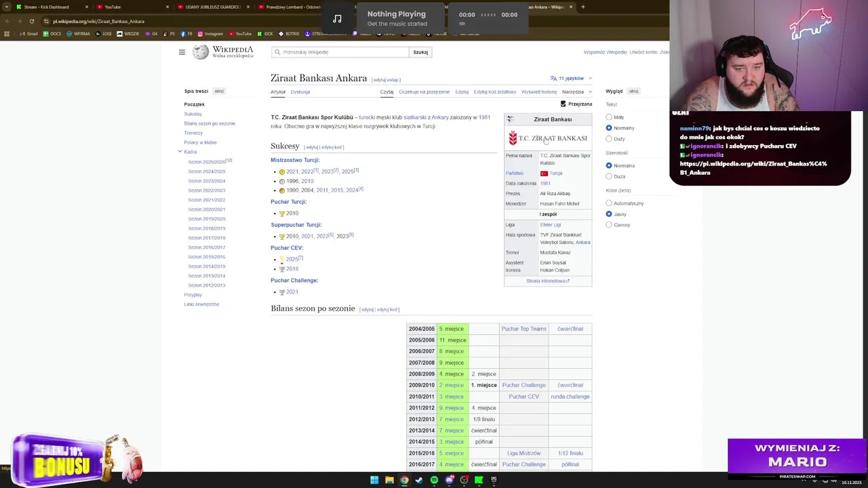Click the Szukaj search button

420,52
